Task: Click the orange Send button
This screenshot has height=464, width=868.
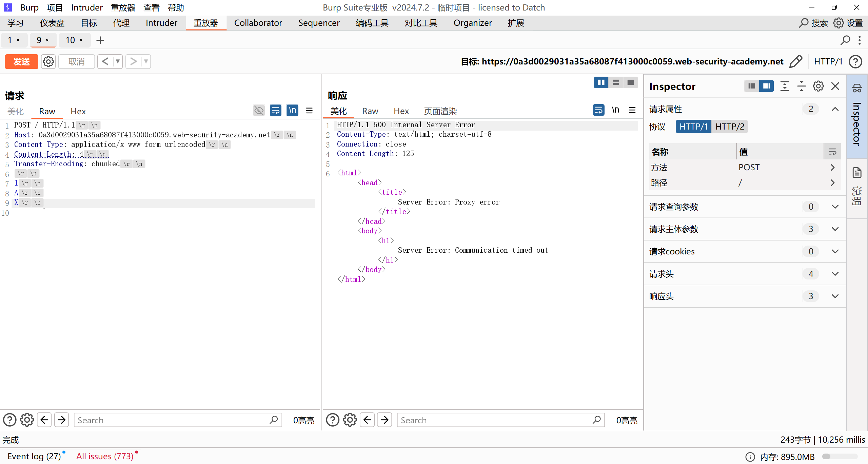Action: click(x=21, y=62)
